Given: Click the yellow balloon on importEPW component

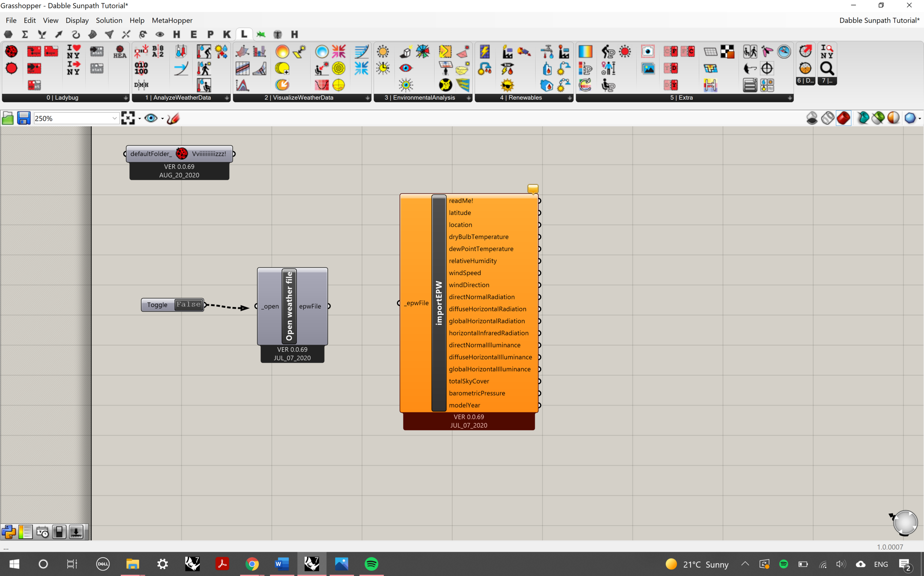Looking at the screenshot, I should coord(533,188).
